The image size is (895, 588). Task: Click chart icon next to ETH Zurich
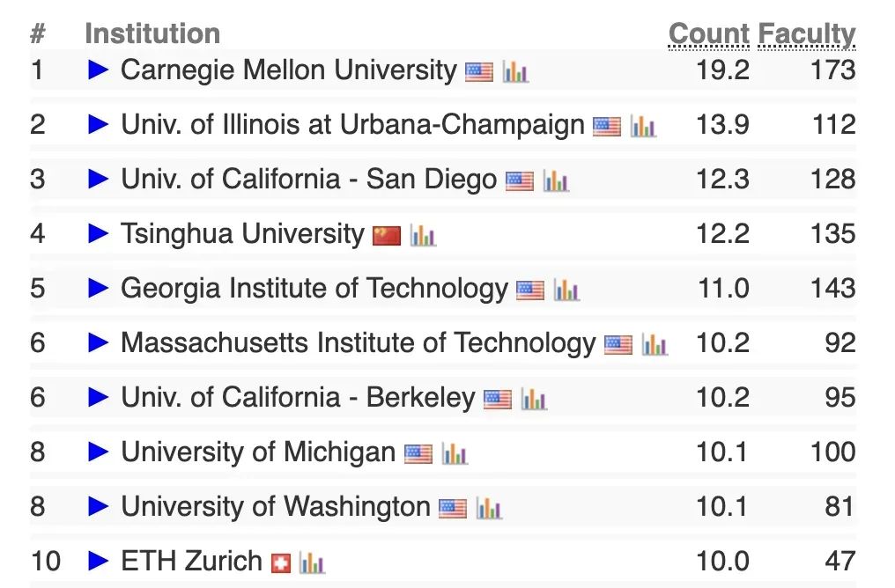pos(312,562)
